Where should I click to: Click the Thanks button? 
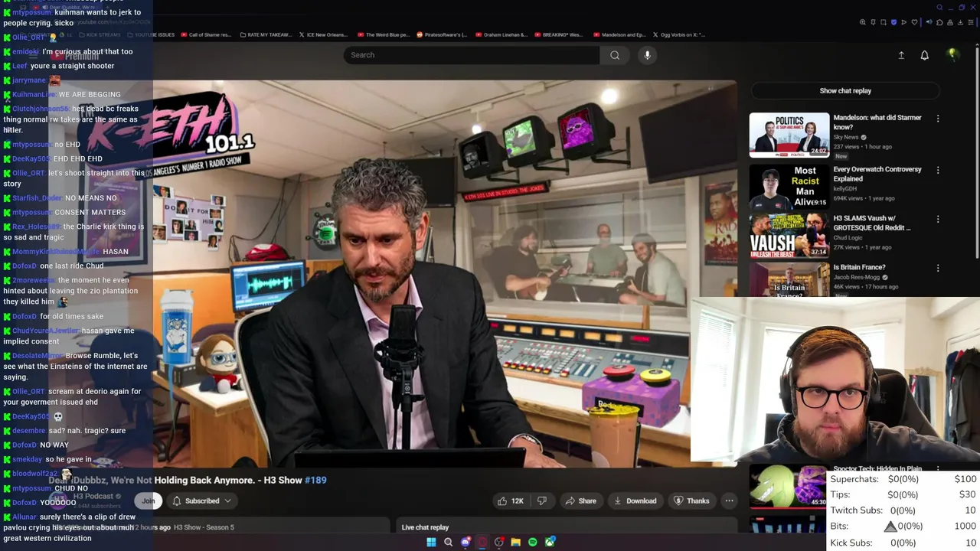pyautogui.click(x=691, y=500)
